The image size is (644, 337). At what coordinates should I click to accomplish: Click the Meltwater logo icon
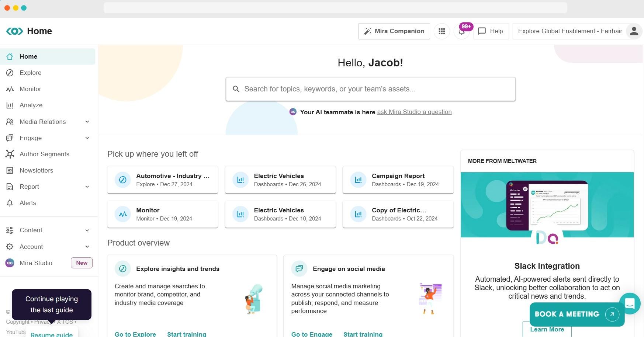pyautogui.click(x=15, y=31)
